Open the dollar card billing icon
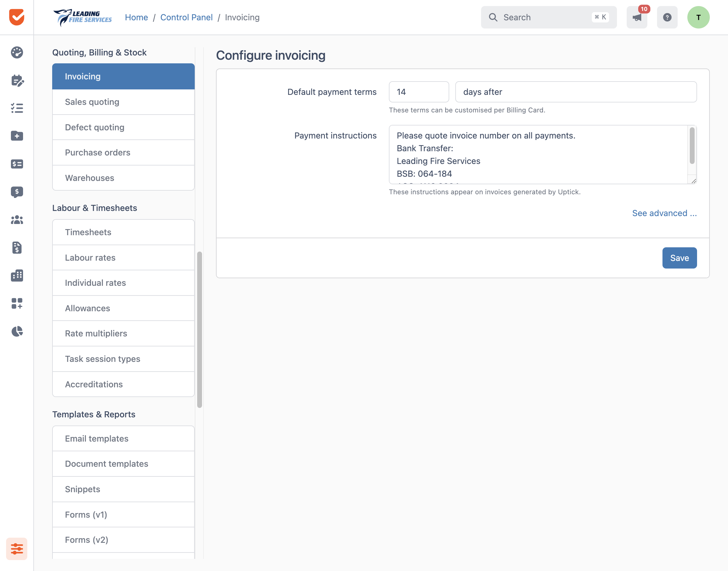The image size is (728, 571). click(x=17, y=164)
